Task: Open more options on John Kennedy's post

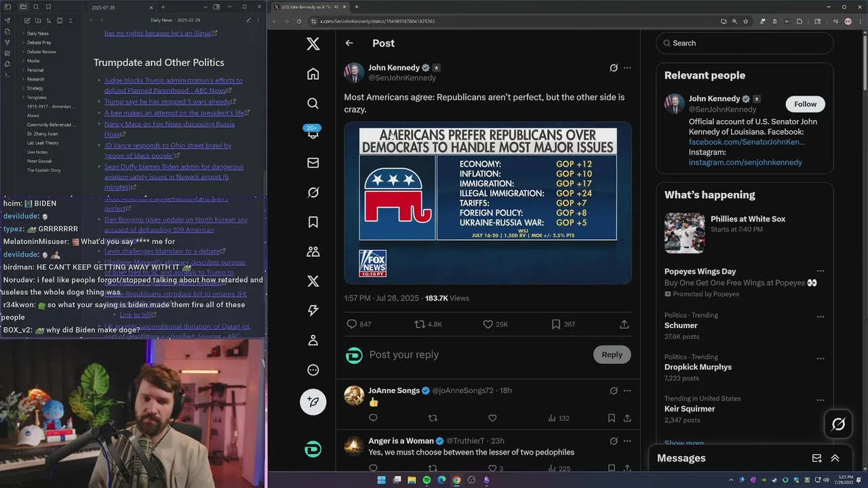Action: coord(627,68)
